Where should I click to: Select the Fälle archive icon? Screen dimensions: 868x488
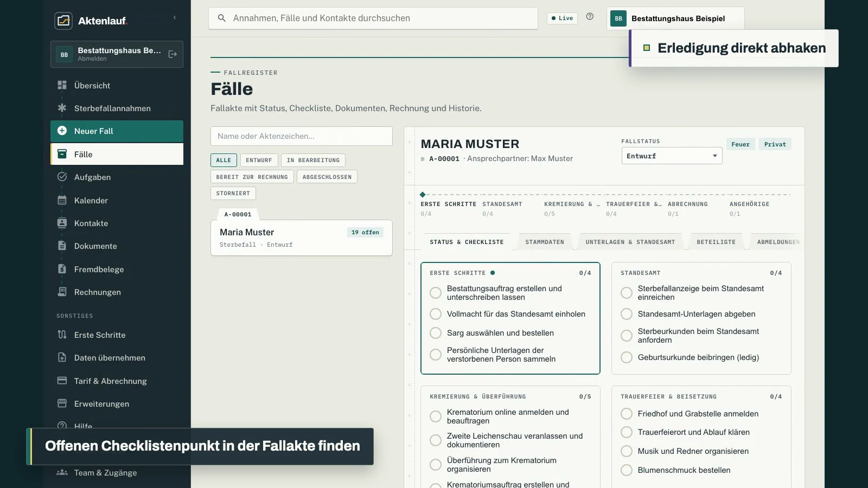(62, 154)
